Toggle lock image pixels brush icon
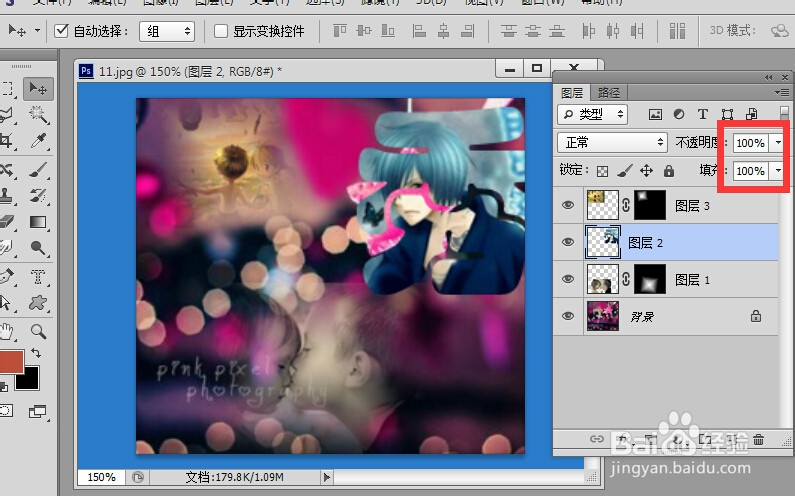Image resolution: width=795 pixels, height=496 pixels. coord(624,171)
